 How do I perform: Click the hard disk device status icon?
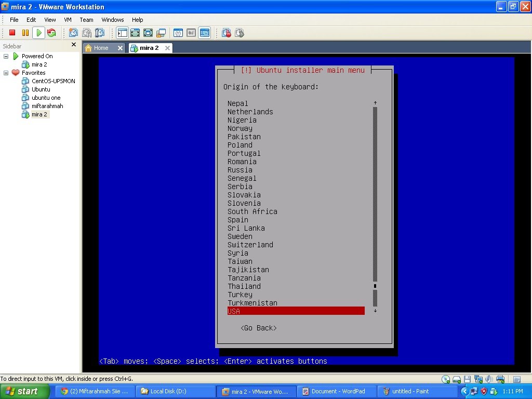(457, 379)
